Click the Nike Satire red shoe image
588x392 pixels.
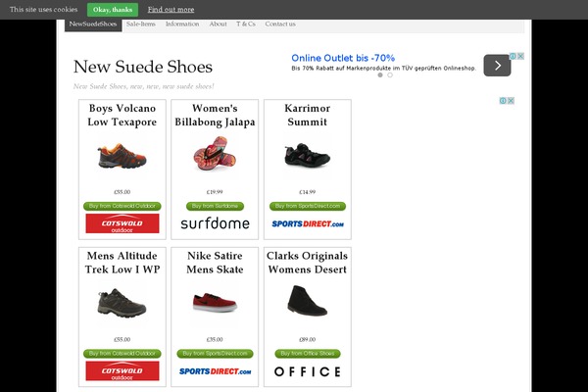coord(215,302)
